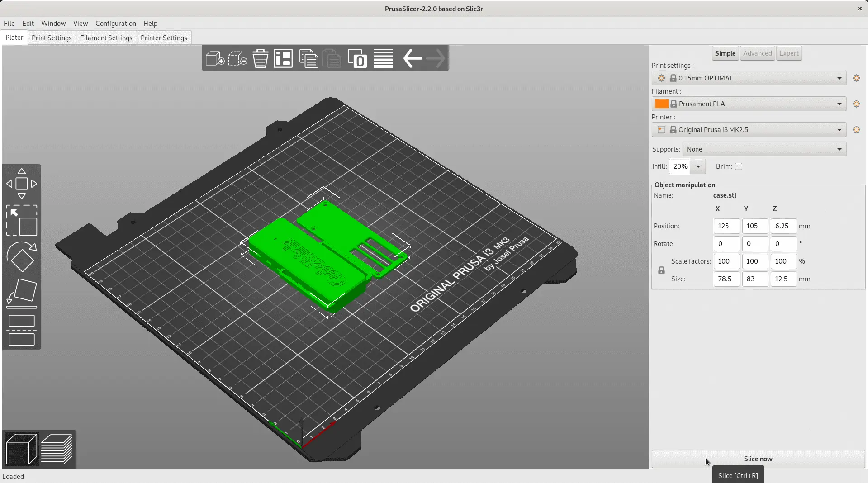Click the Size Z field showing 12.5
868x483 pixels.
tap(783, 279)
